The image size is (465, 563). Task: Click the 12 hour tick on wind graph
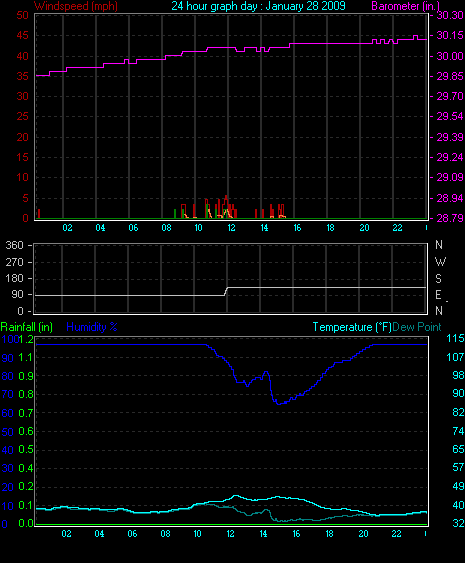[231, 228]
